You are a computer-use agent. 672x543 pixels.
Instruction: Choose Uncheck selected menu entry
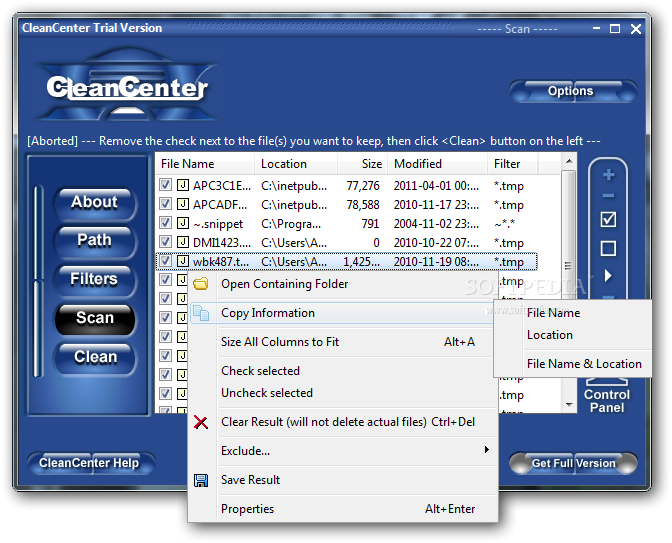click(343, 393)
